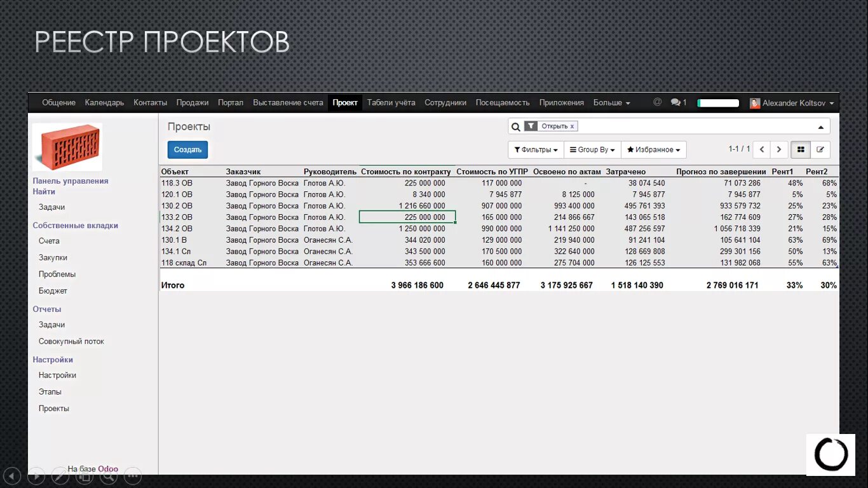Click presentation zoom magnifier control
Image resolution: width=868 pixels, height=488 pixels.
pyautogui.click(x=109, y=475)
